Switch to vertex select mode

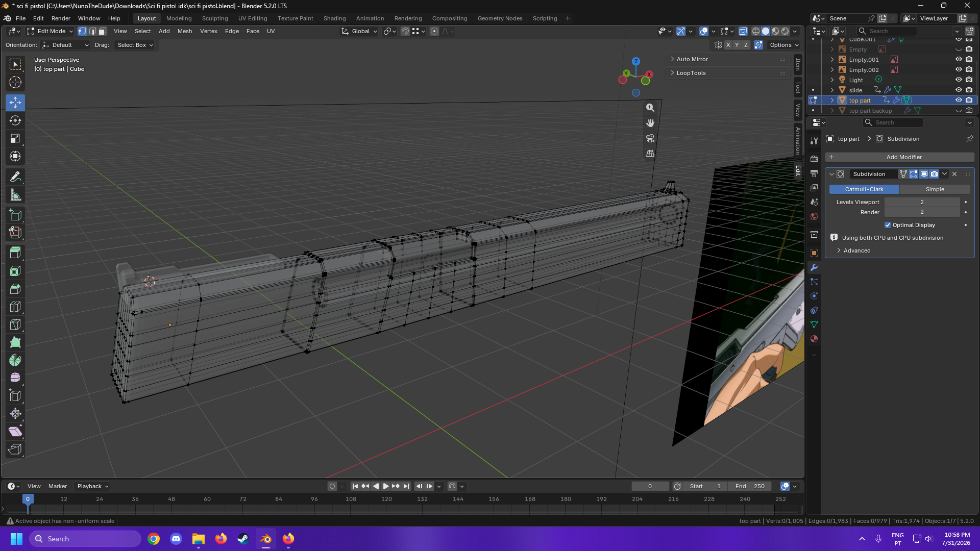[82, 31]
